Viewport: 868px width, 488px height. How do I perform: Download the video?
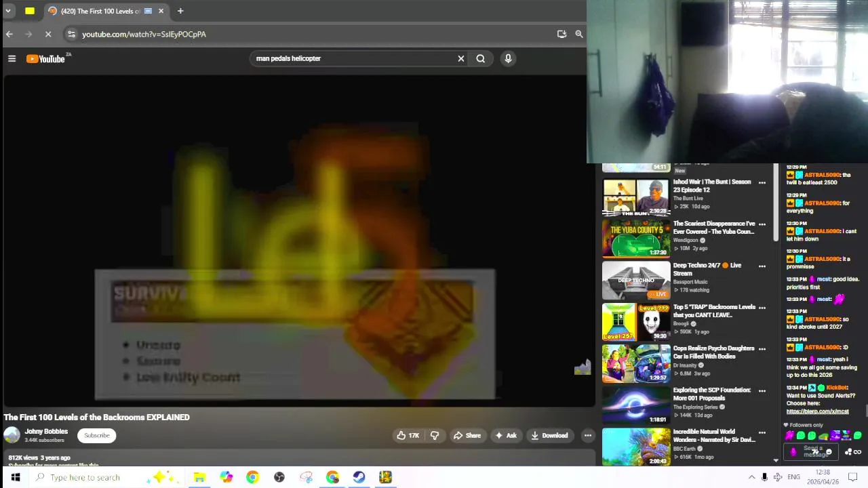point(550,436)
